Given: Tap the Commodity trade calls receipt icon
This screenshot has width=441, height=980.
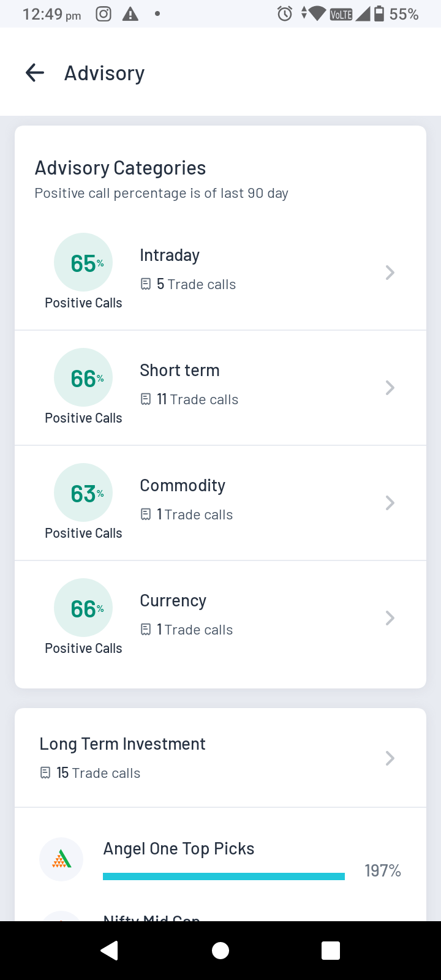Looking at the screenshot, I should (x=146, y=514).
